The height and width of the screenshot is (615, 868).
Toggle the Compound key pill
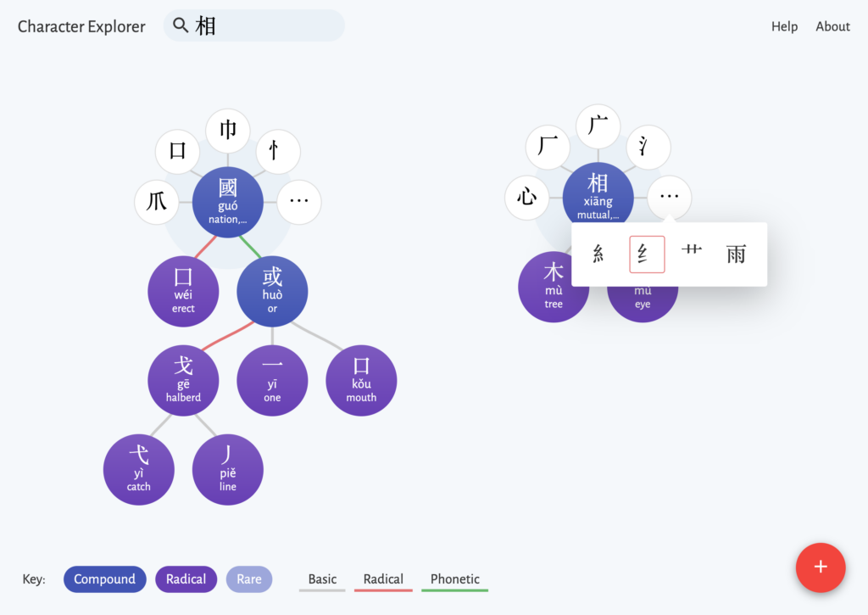pos(104,579)
